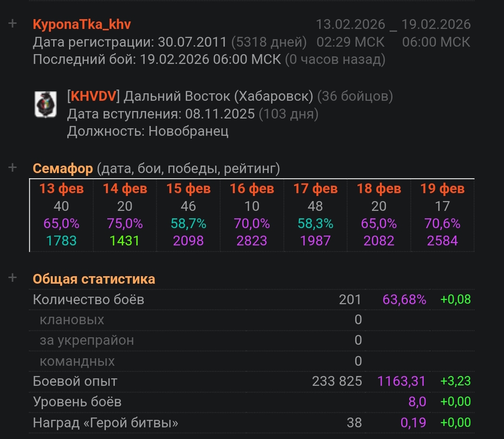Expand the plus next to Семафор
This screenshot has width=504, height=439.
(x=13, y=167)
